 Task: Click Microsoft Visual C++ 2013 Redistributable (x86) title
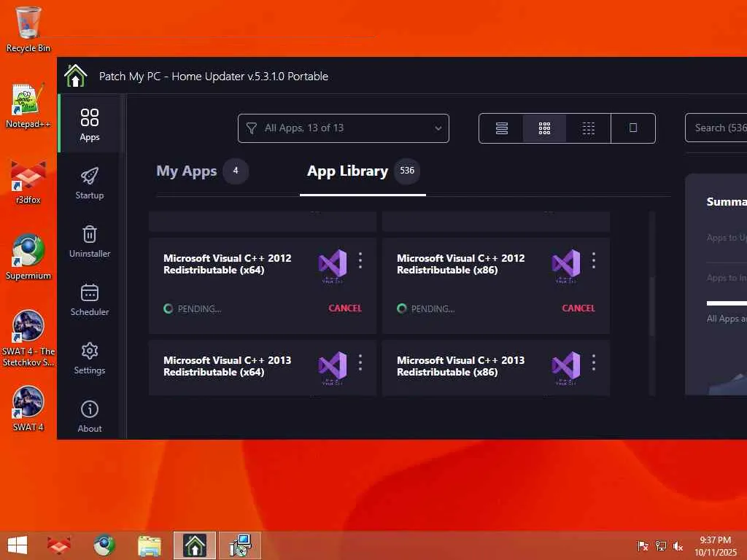[x=461, y=366]
